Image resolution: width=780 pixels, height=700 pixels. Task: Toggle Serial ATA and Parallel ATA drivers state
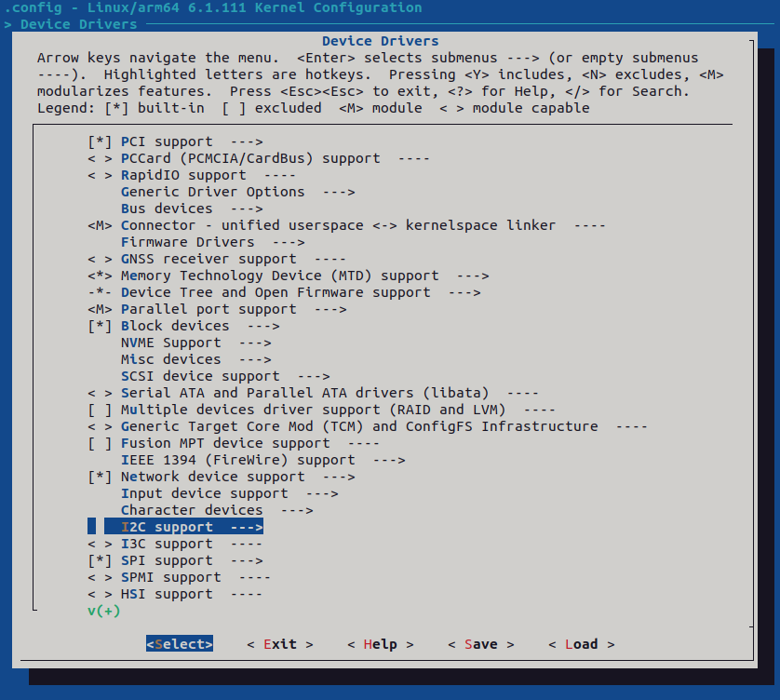pos(100,393)
